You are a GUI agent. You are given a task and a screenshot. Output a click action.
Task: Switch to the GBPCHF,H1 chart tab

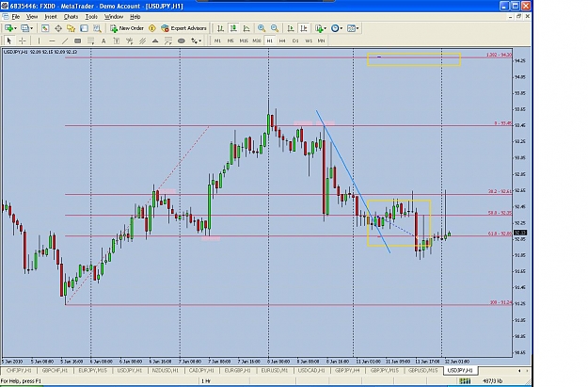point(55,370)
